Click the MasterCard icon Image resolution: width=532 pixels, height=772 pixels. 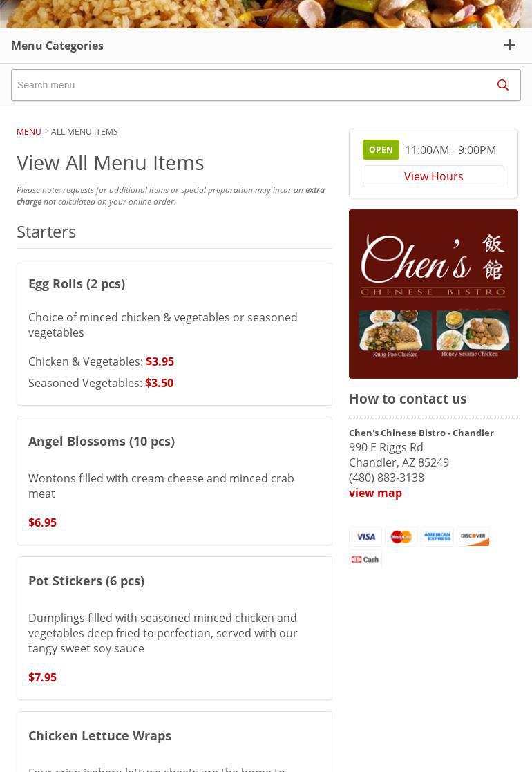pyautogui.click(x=401, y=537)
